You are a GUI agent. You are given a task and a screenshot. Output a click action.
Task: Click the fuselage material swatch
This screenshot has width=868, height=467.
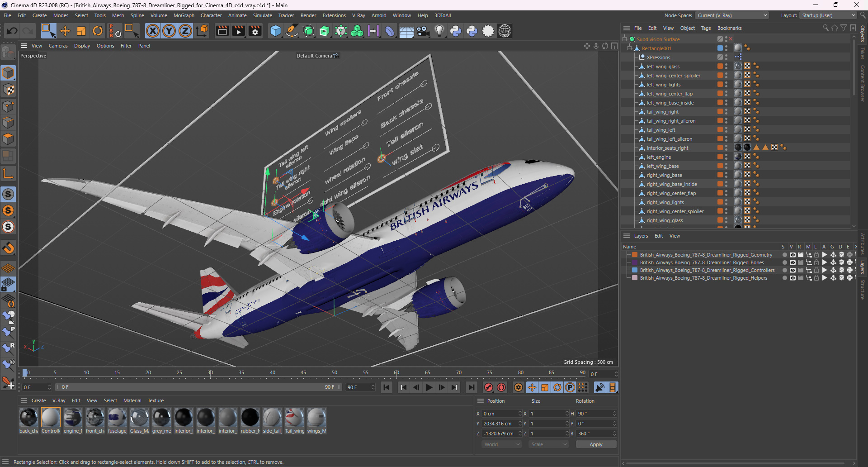[x=117, y=417]
